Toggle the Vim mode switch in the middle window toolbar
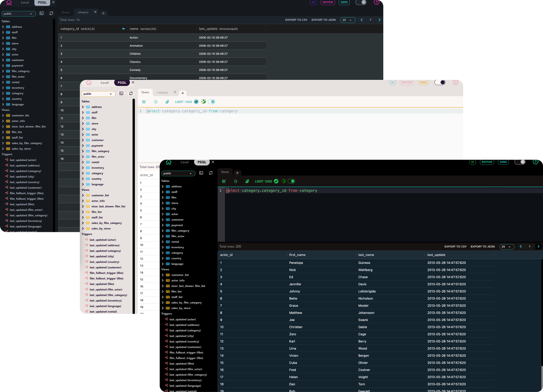Viewport: 543px width, 392px height. tap(211, 102)
